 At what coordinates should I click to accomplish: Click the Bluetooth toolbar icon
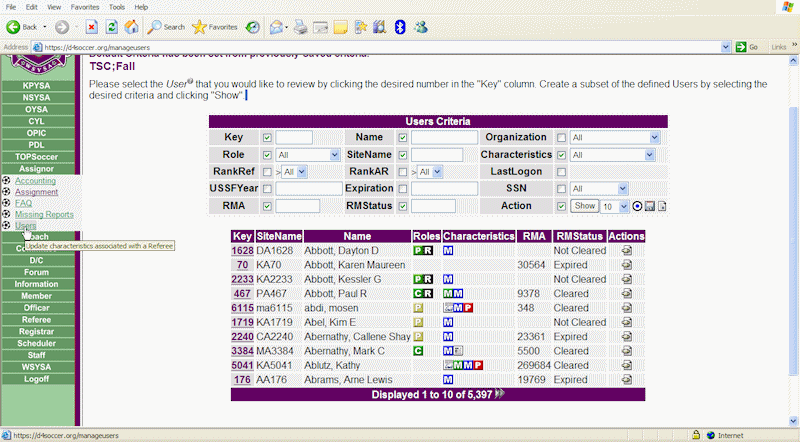[x=399, y=27]
